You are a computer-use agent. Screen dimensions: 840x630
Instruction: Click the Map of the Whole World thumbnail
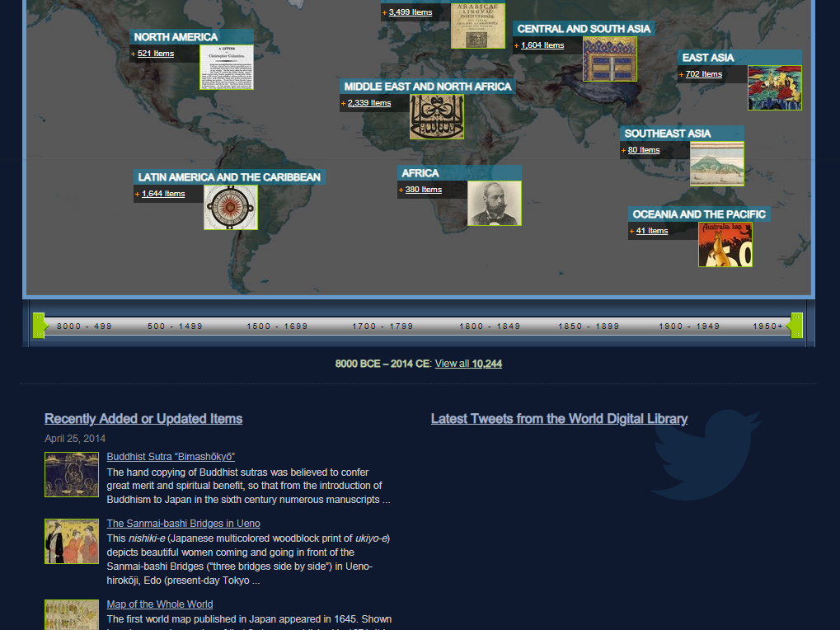tap(72, 615)
